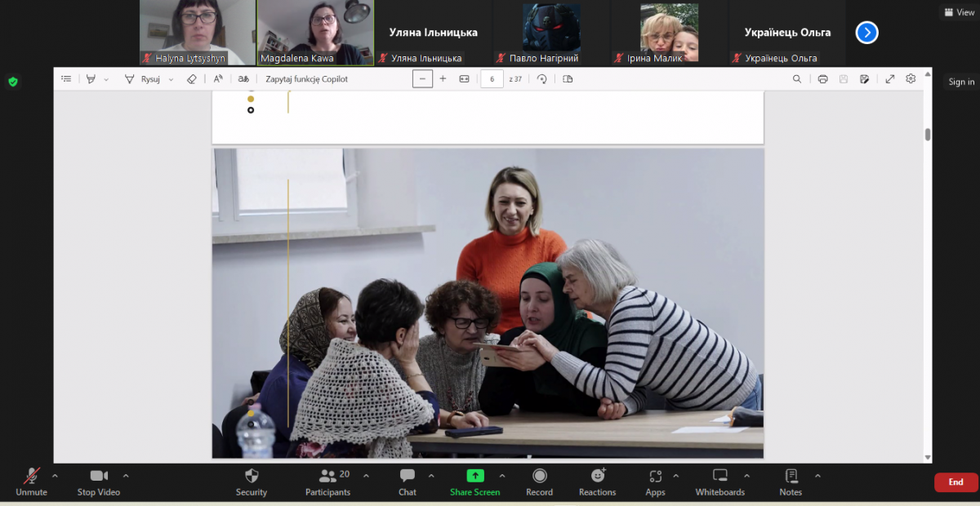Open the Participants panel

click(x=327, y=482)
